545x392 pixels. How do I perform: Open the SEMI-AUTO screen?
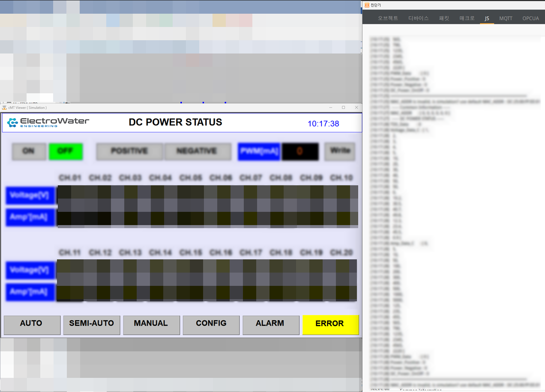click(92, 324)
